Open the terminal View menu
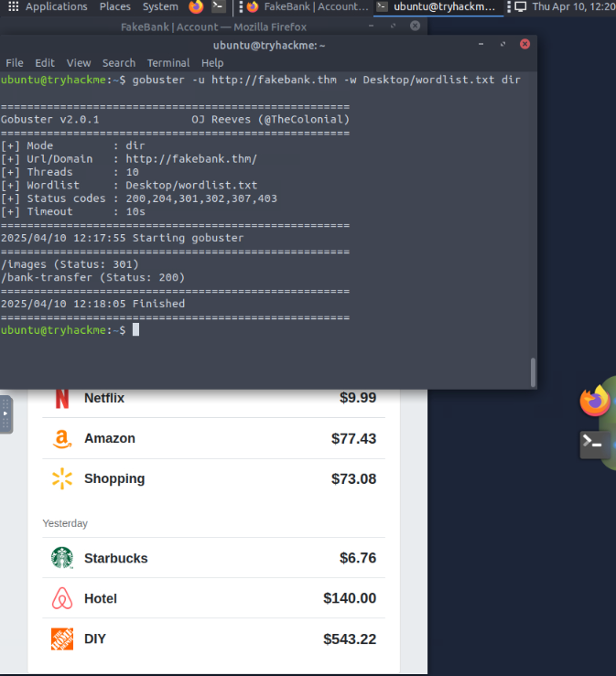This screenshot has height=676, width=616. point(79,63)
